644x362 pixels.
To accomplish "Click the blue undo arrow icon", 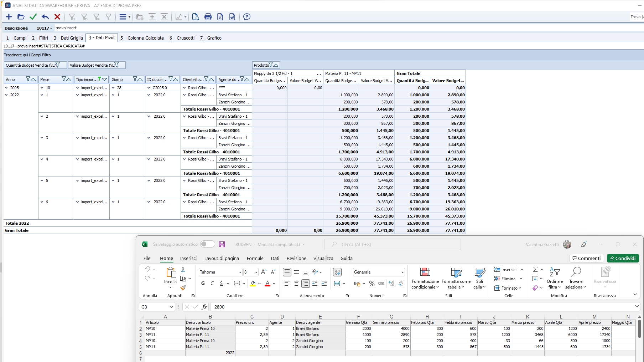I will coord(45,17).
